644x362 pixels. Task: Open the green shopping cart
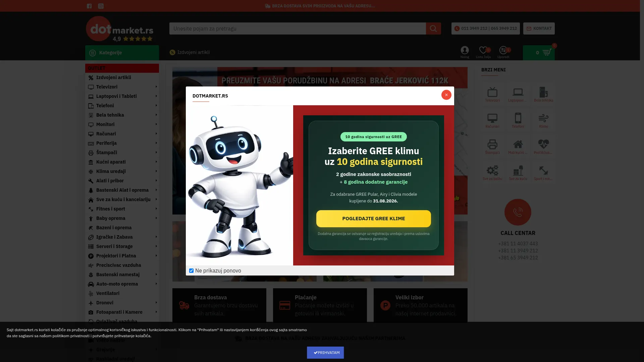pos(539,53)
